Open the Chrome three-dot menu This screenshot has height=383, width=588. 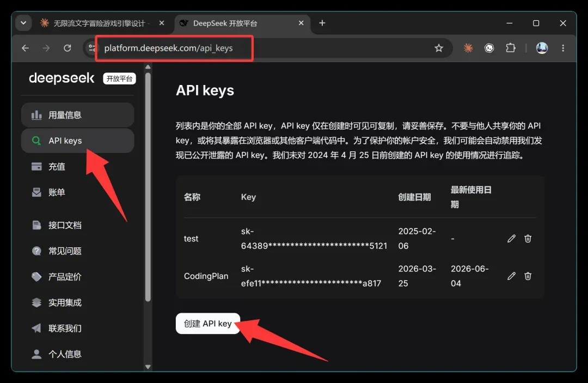(563, 48)
